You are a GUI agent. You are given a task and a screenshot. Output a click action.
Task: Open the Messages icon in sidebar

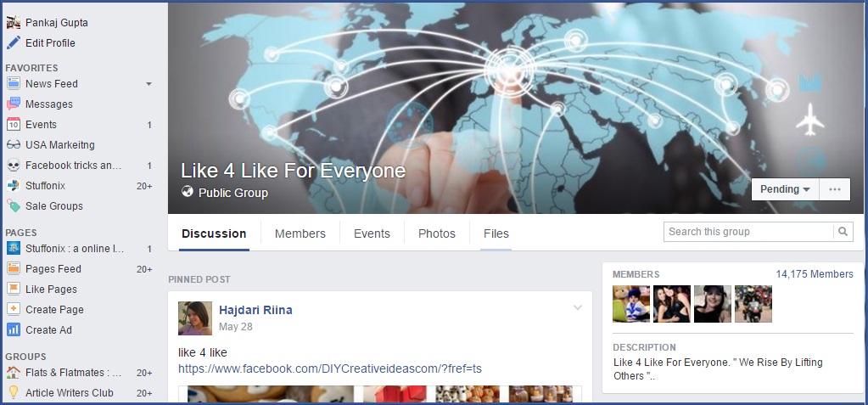click(x=14, y=104)
